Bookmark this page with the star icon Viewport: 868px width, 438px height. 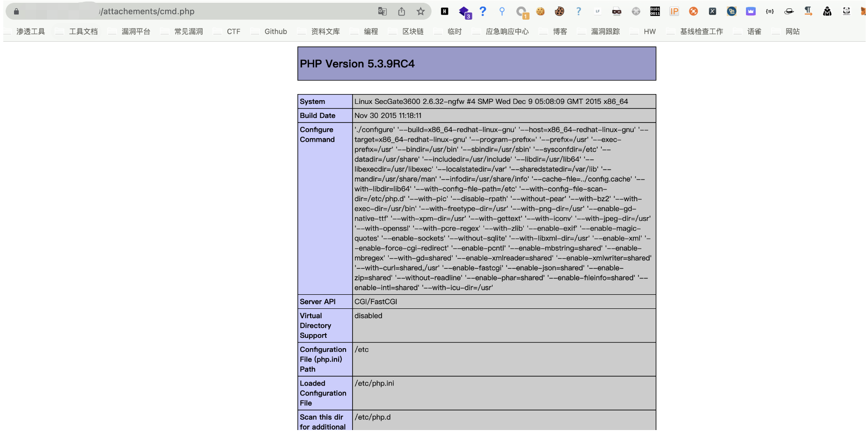pyautogui.click(x=420, y=11)
